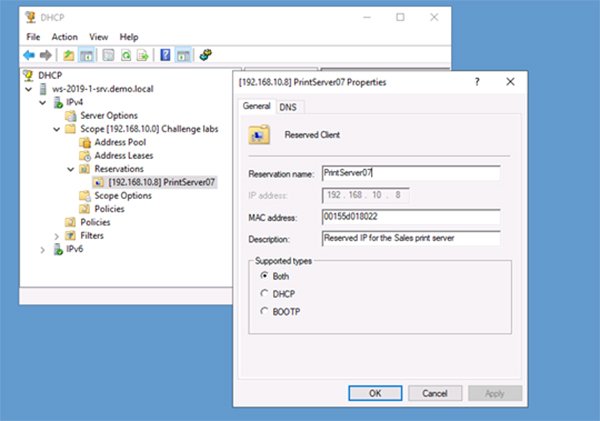Select Server Options in the tree
The height and width of the screenshot is (421, 600).
point(108,116)
